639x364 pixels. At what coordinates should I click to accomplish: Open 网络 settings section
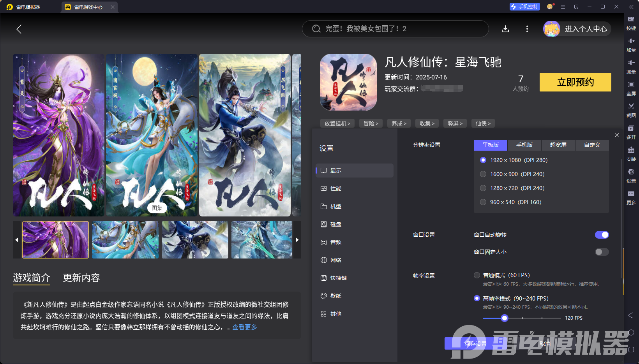coord(355,260)
